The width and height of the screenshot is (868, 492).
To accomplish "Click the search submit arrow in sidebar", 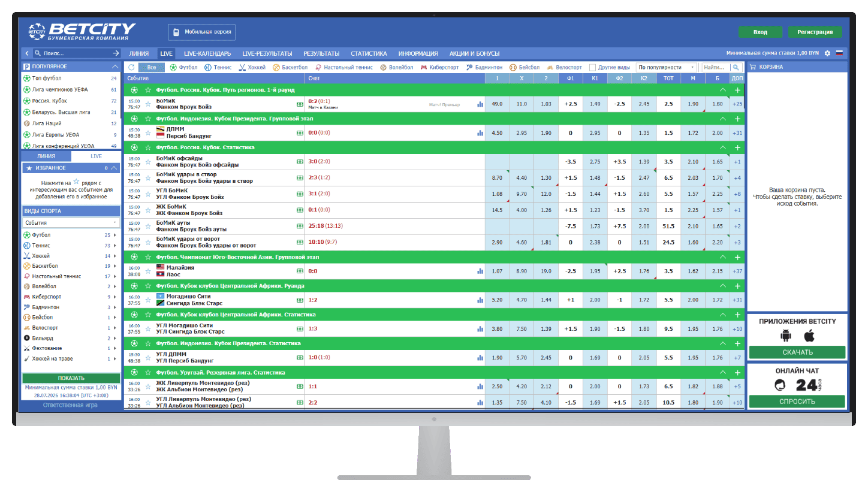I will coord(116,53).
